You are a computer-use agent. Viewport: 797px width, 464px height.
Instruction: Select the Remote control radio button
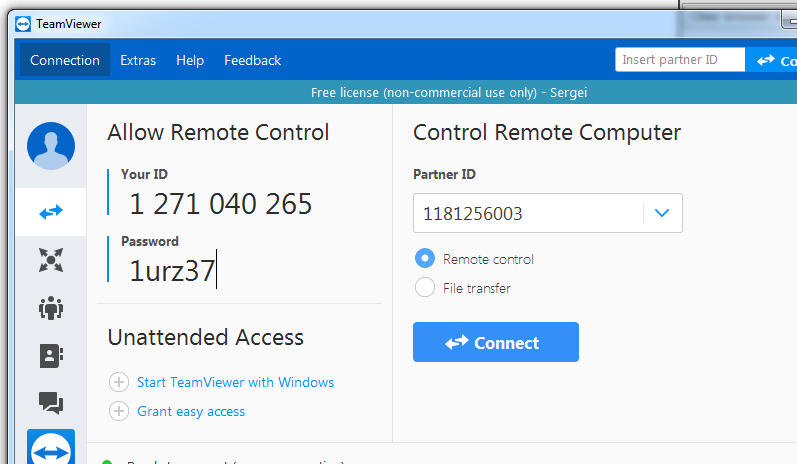point(425,259)
